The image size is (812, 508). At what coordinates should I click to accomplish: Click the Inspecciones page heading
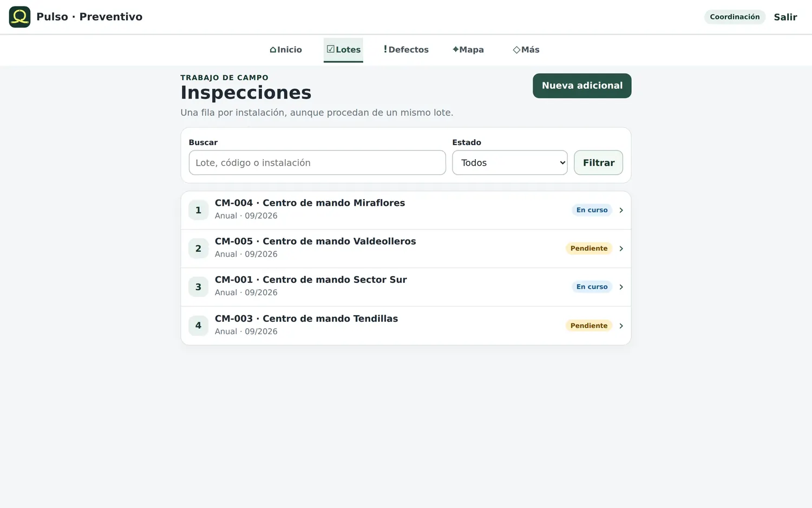246,93
